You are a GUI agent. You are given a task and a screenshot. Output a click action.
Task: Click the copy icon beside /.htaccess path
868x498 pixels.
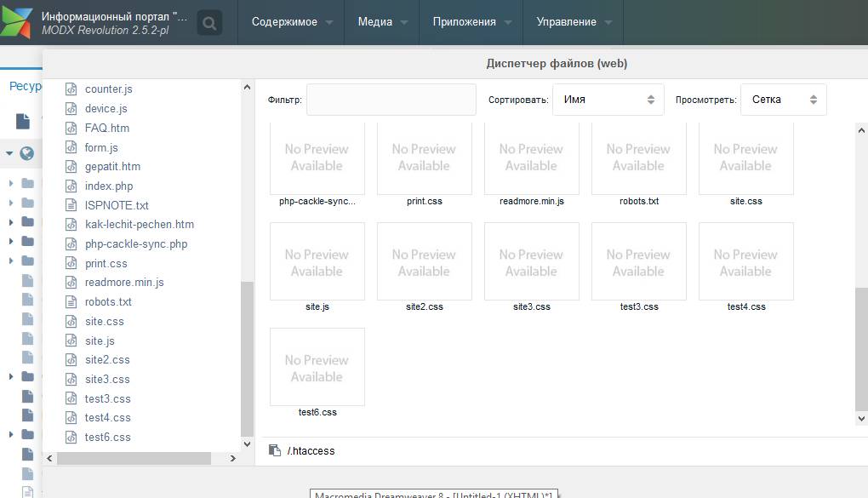tap(275, 450)
